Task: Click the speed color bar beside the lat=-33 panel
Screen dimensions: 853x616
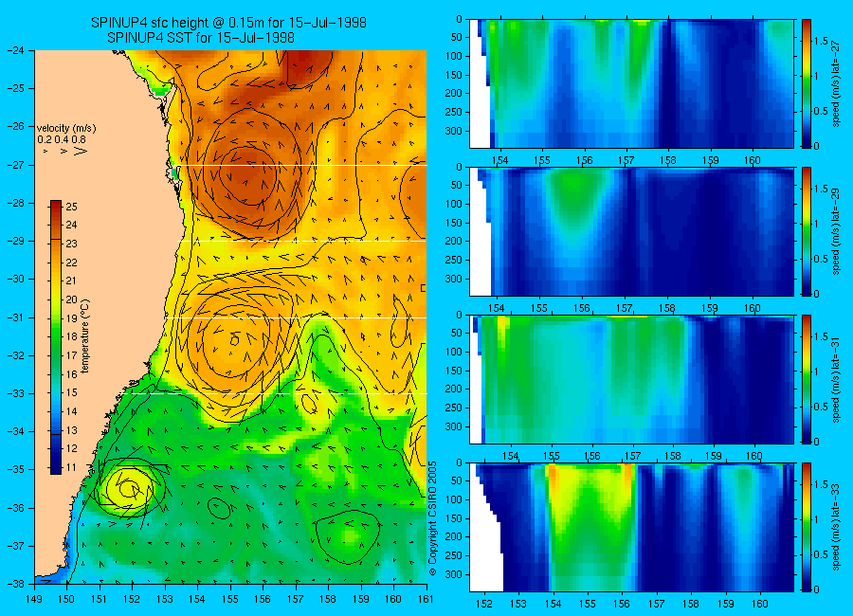Action: (806, 527)
